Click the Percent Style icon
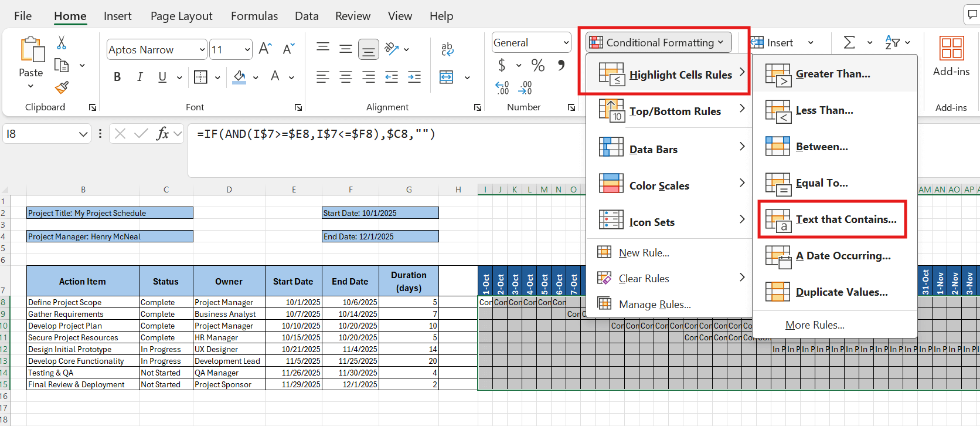 pyautogui.click(x=537, y=65)
